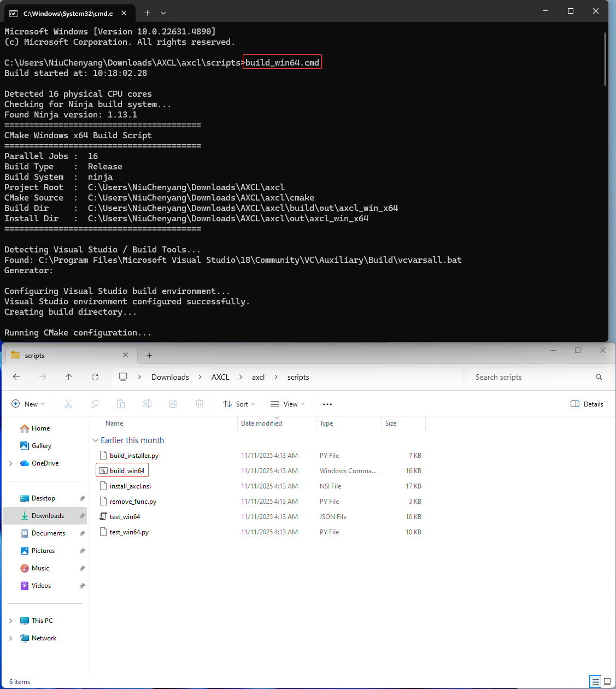
Task: Click the Copy icon in Explorer toolbar
Action: pos(95,404)
